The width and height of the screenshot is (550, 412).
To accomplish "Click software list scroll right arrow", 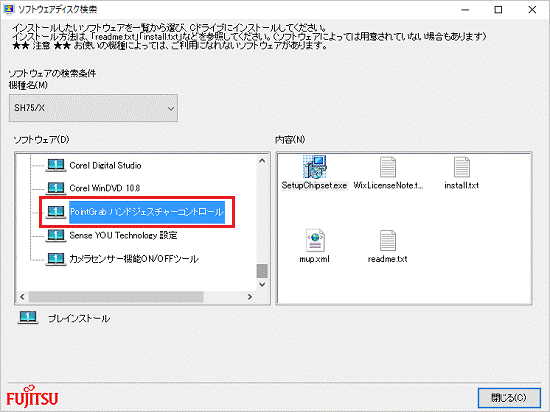I will click(x=250, y=297).
